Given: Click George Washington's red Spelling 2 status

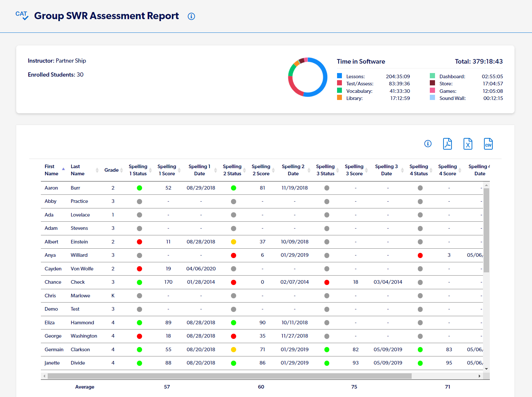Looking at the screenshot, I should (x=234, y=336).
